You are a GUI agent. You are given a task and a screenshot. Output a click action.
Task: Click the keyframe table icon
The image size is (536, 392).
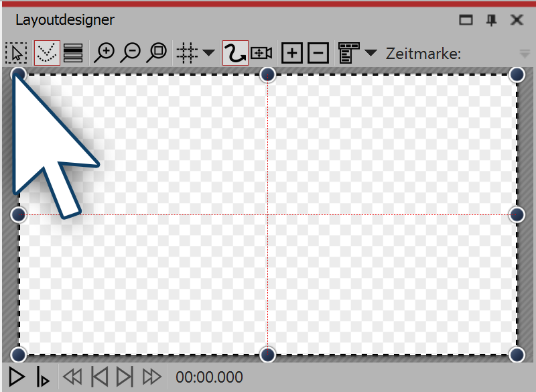(x=349, y=52)
